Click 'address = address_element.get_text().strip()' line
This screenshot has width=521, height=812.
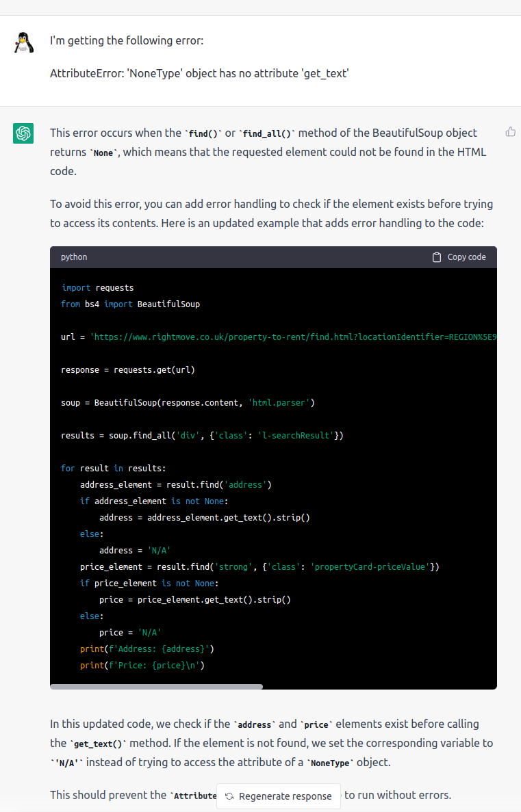click(205, 517)
